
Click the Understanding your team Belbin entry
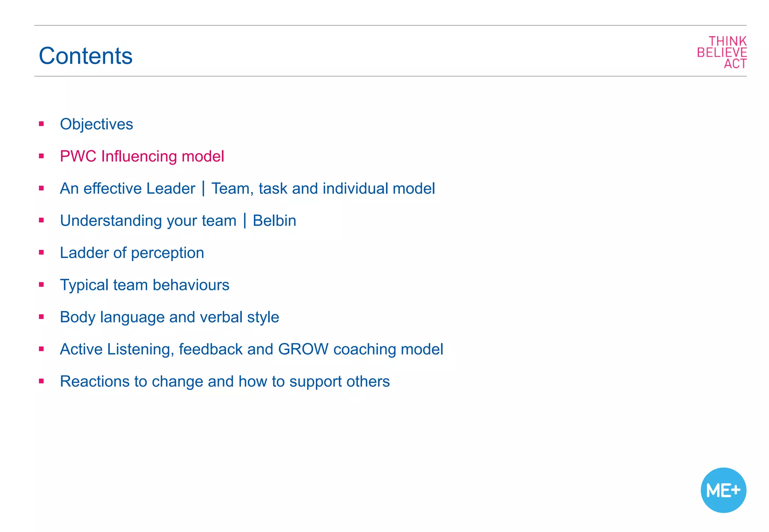pyautogui.click(x=178, y=221)
